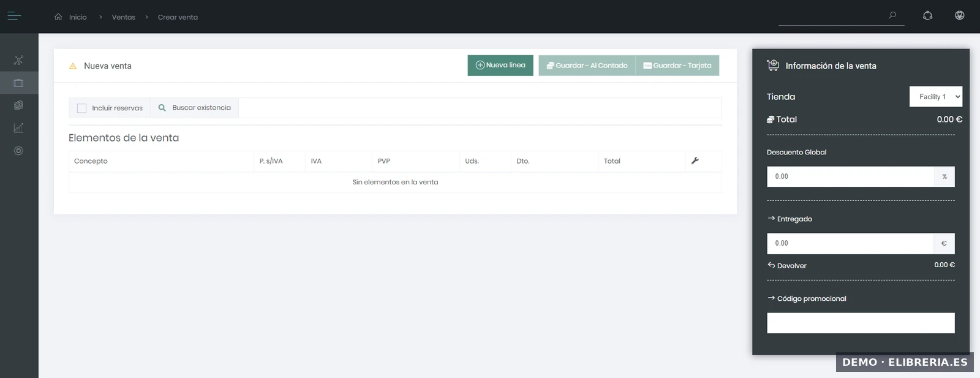
Task: Click the Código promocional input field
Action: [x=861, y=323]
